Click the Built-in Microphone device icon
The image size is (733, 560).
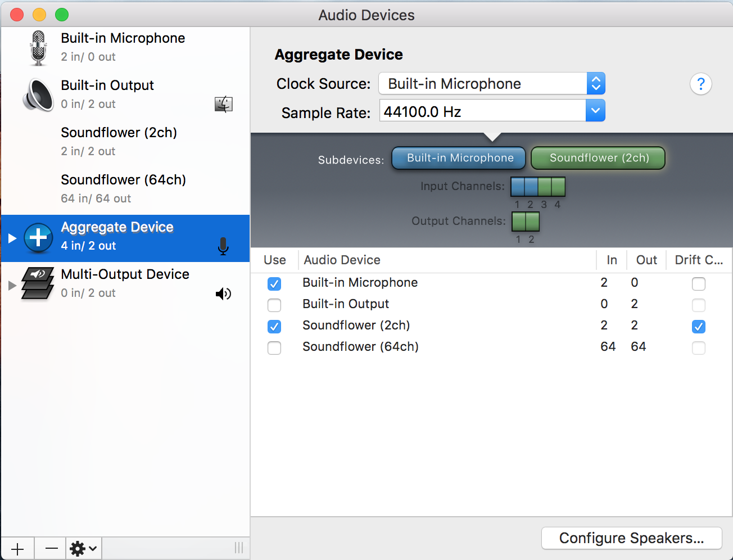coord(38,48)
